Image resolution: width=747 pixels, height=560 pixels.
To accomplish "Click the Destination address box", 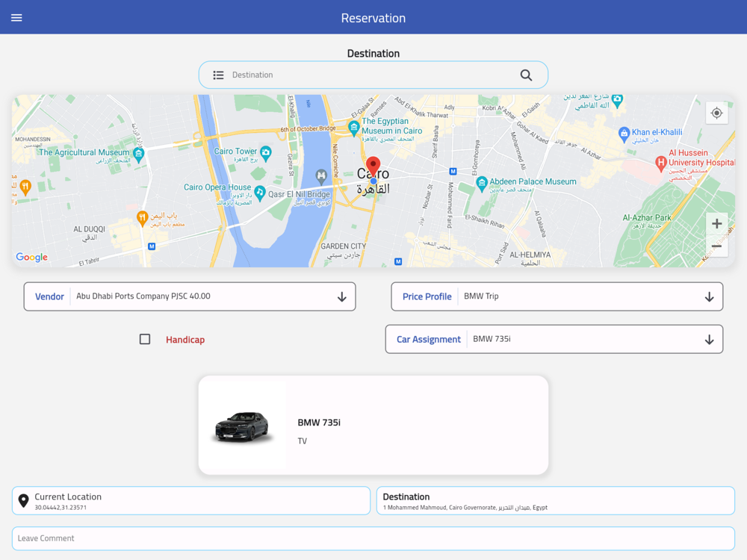I will [556, 500].
